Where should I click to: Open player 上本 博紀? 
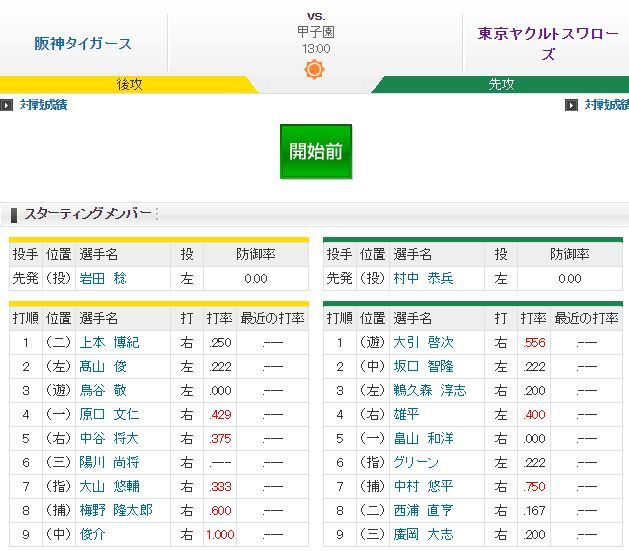coord(109,342)
